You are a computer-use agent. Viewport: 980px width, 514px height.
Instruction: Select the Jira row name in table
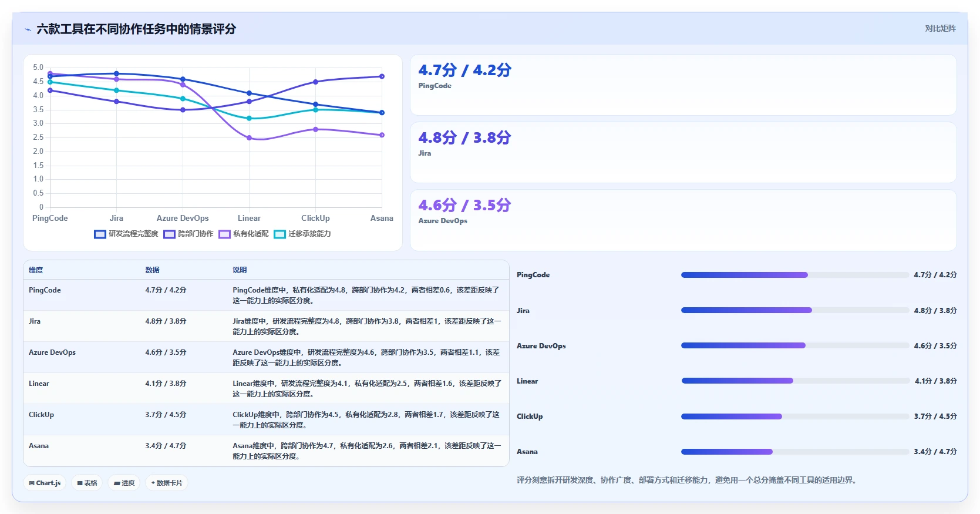pos(35,321)
